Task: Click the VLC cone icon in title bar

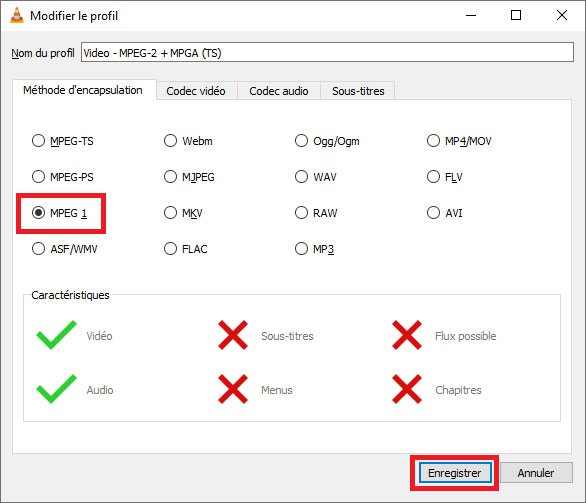Action: tap(16, 15)
